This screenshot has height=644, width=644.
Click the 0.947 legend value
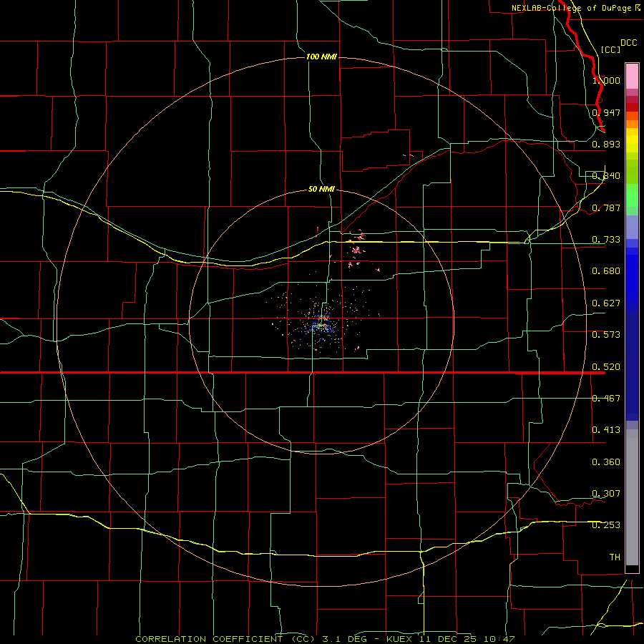[606, 112]
